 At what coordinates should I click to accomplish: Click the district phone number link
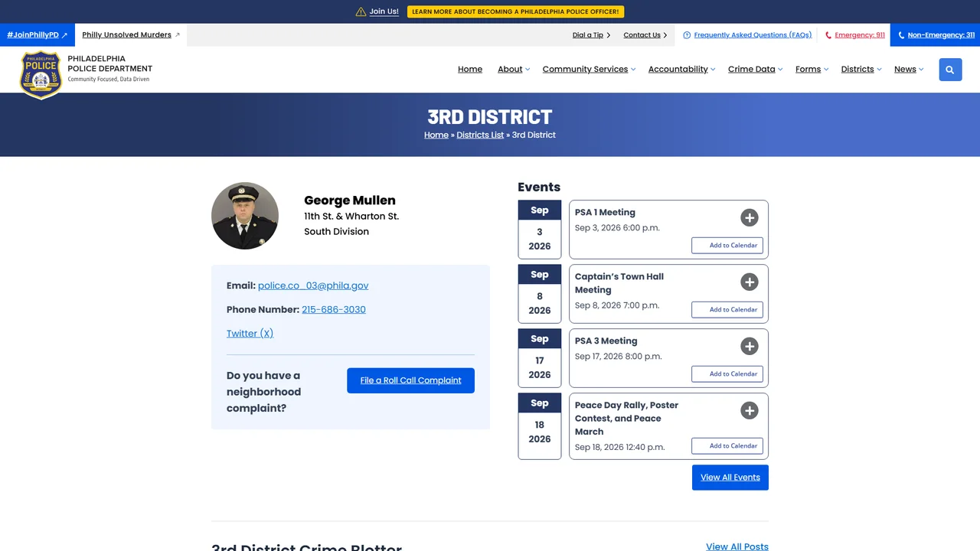pos(334,309)
